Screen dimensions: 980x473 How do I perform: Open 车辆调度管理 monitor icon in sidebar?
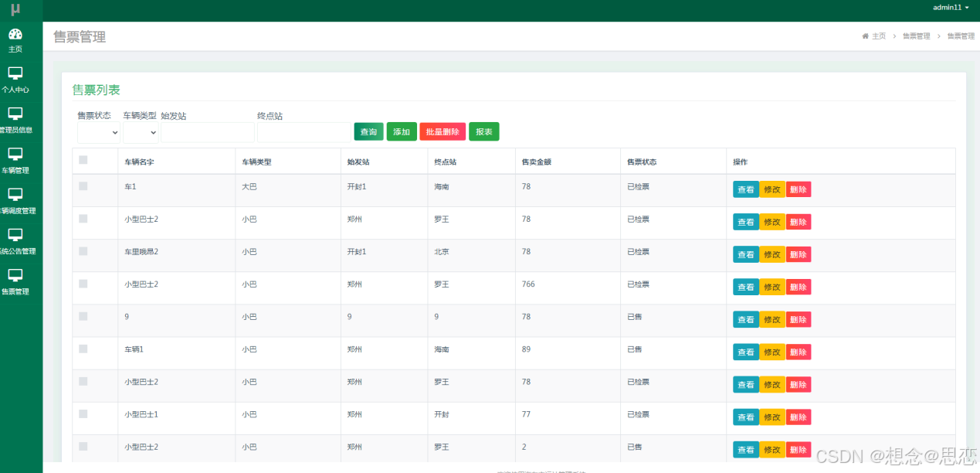[x=15, y=194]
